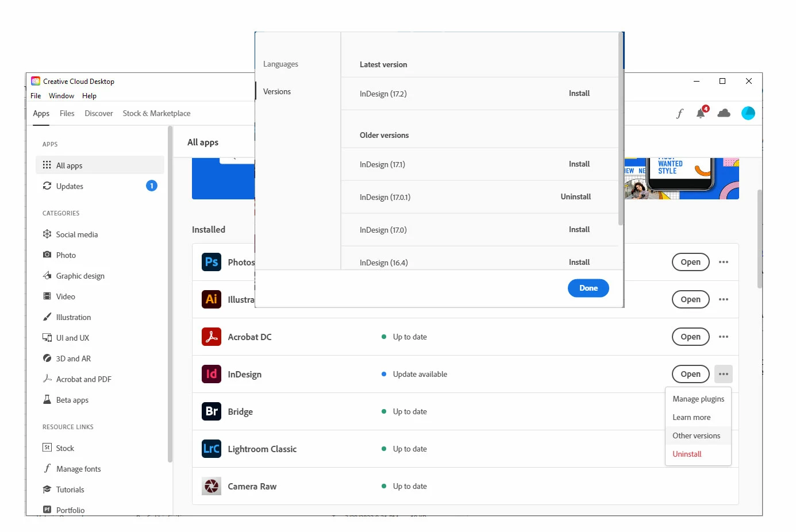Open Illustrator with Open button

coord(691,299)
